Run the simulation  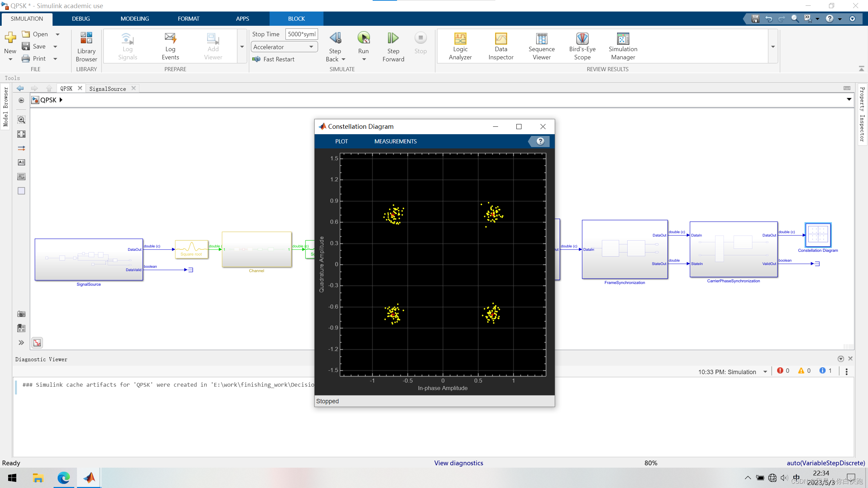(363, 38)
